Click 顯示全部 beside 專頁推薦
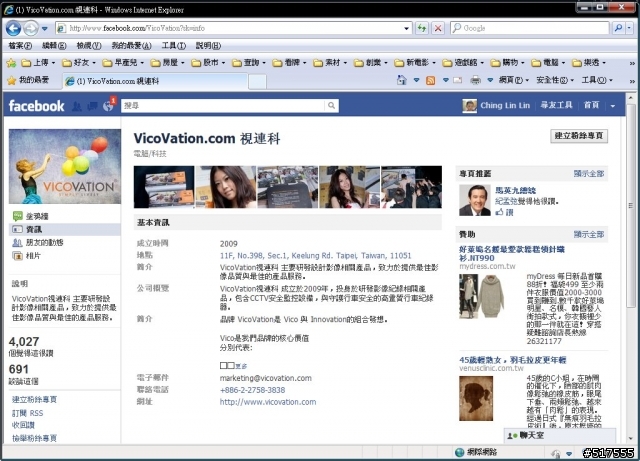This screenshot has width=640, height=461. pyautogui.click(x=589, y=174)
